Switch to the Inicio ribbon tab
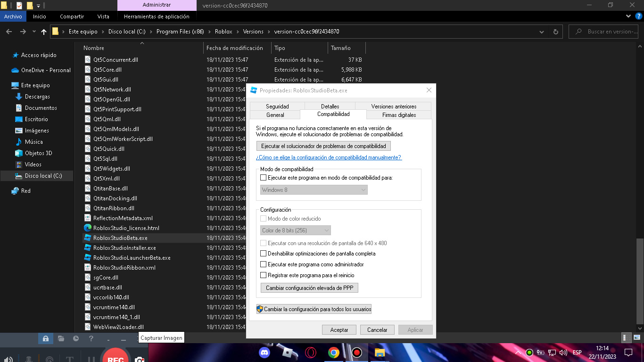The image size is (644, 362). click(40, 16)
